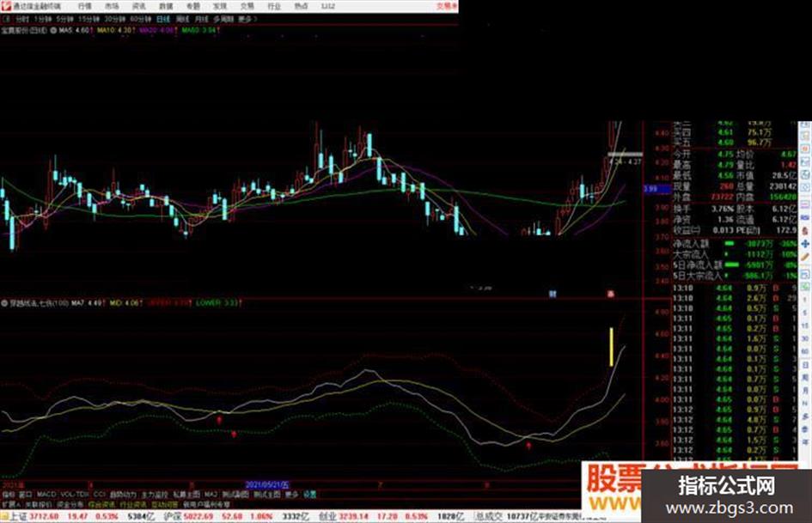
Task: Click the 日 icon in the right sidebar
Action: pos(805,364)
